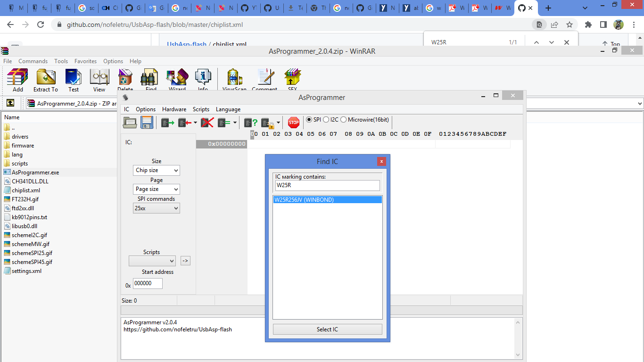Screen dimensions: 644x362
Task: Click WinRAR Extract To icon
Action: tap(46, 80)
